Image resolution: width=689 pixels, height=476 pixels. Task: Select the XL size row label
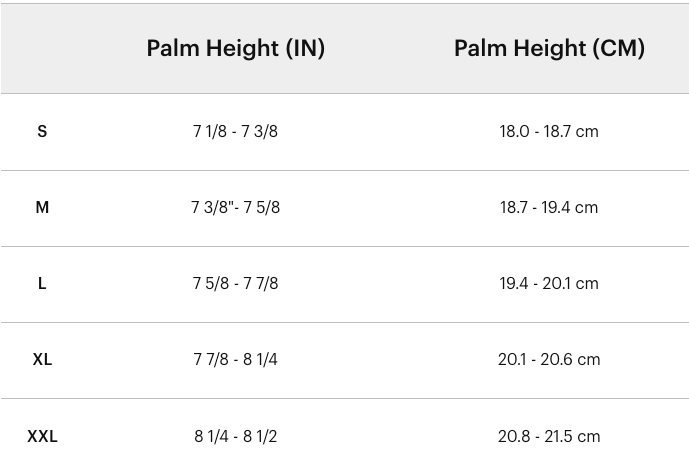[x=42, y=359]
